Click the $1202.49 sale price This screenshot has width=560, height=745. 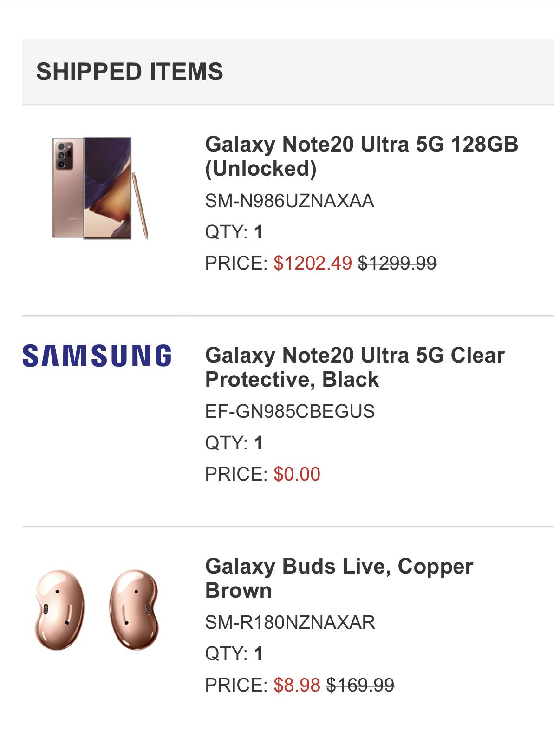point(313,263)
